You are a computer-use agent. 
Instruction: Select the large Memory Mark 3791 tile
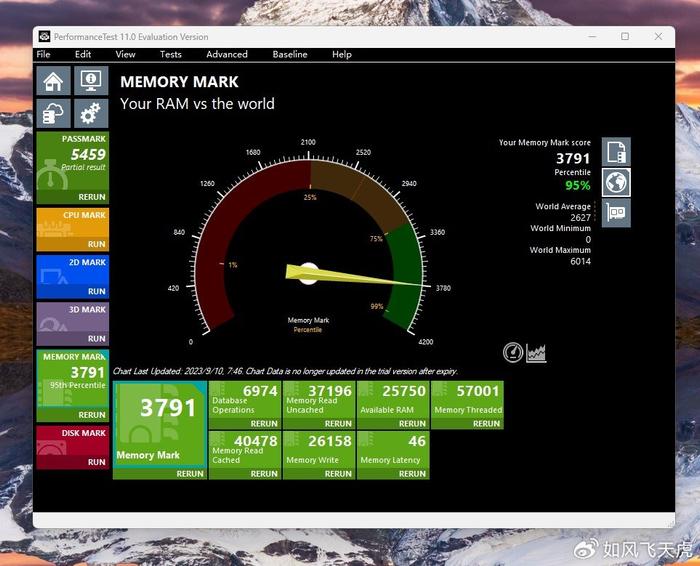point(160,424)
